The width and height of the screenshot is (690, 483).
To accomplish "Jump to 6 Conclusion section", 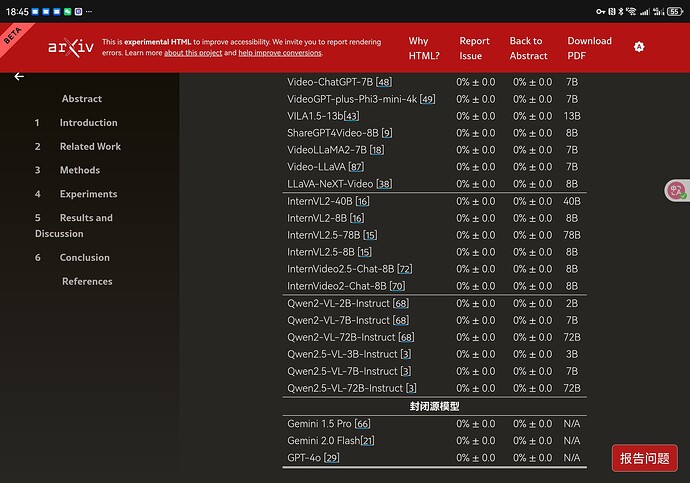I will (x=72, y=257).
